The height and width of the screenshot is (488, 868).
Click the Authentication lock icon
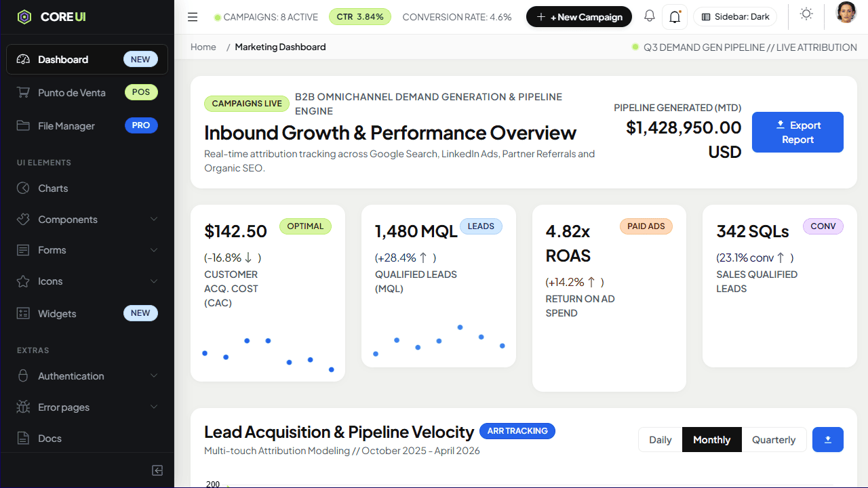coord(23,376)
